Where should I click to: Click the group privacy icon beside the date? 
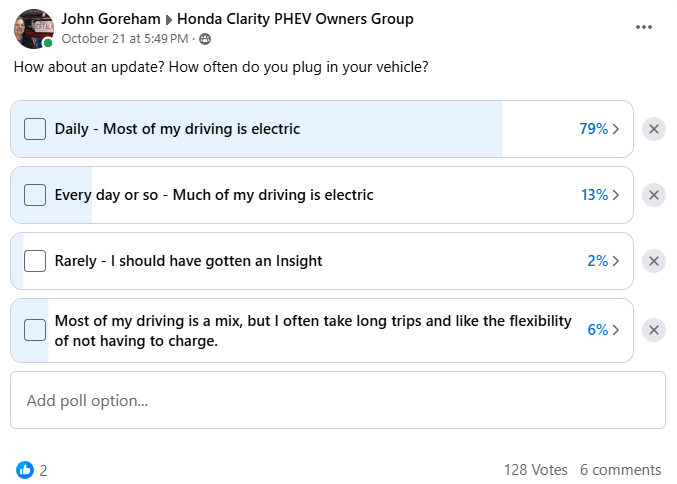[205, 39]
